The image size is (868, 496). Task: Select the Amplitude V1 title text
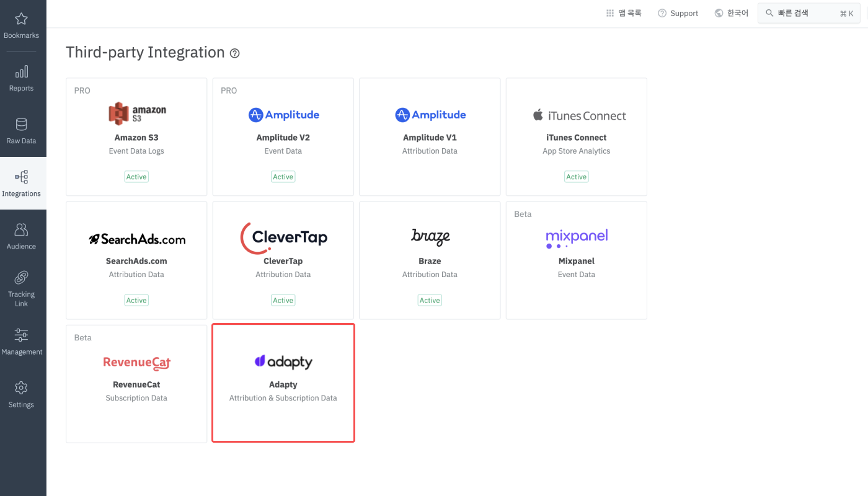[x=430, y=138]
